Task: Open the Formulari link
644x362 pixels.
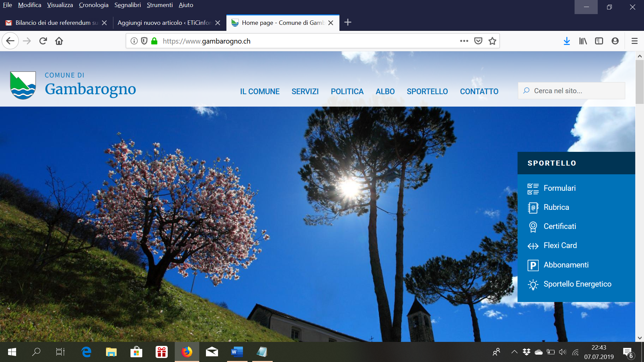Action: (559, 188)
